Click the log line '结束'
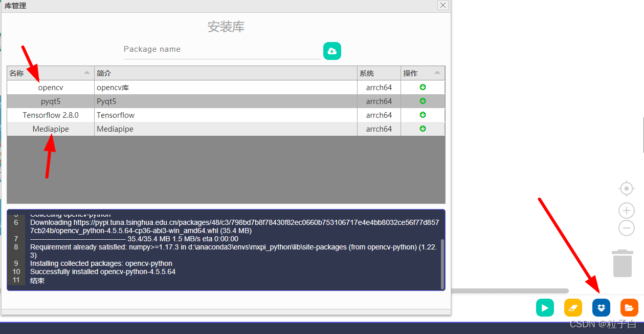 coord(37,281)
